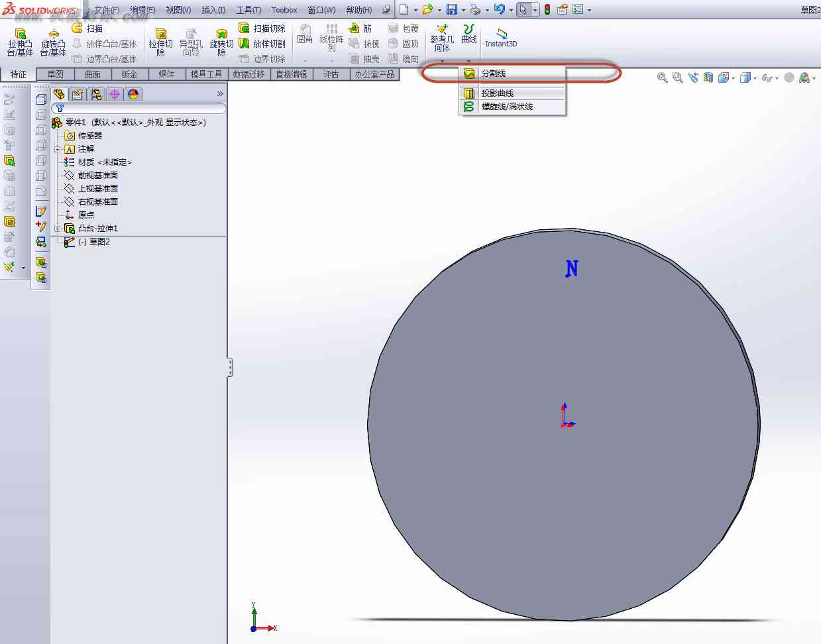Open dropdown arrow under 线性阵列
The image size is (821, 644).
(331, 61)
